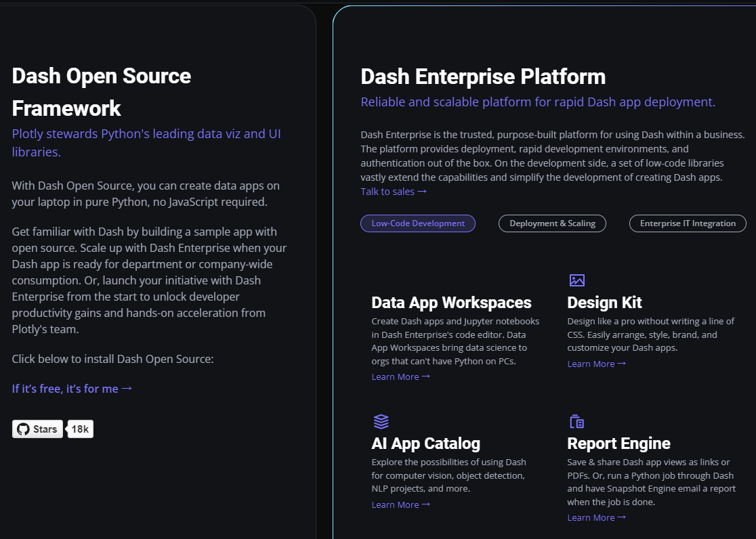Click Learn More under Report Engine
This screenshot has width=756, height=539.
click(x=596, y=517)
